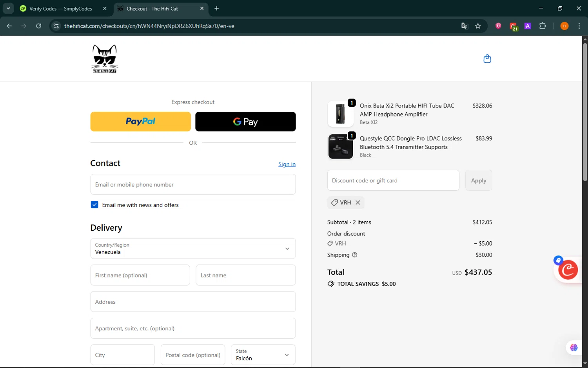588x368 pixels.
Task: Click the – $5.00 discount amount
Action: click(483, 243)
